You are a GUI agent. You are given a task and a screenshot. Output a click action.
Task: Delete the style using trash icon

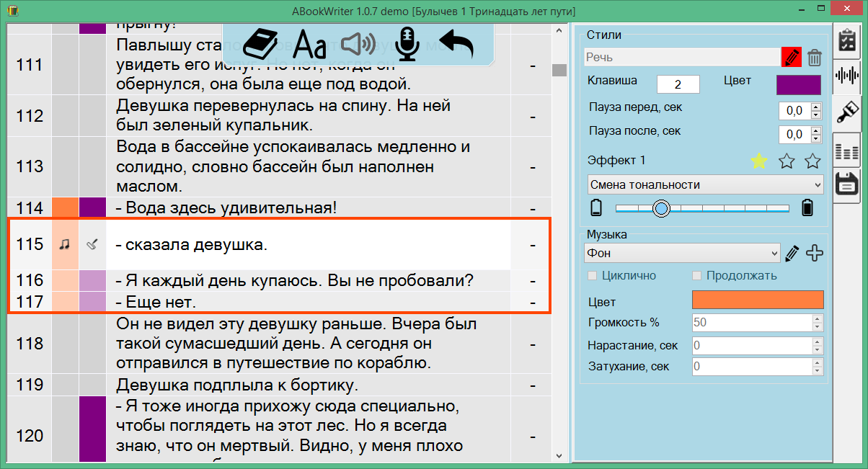click(x=814, y=58)
